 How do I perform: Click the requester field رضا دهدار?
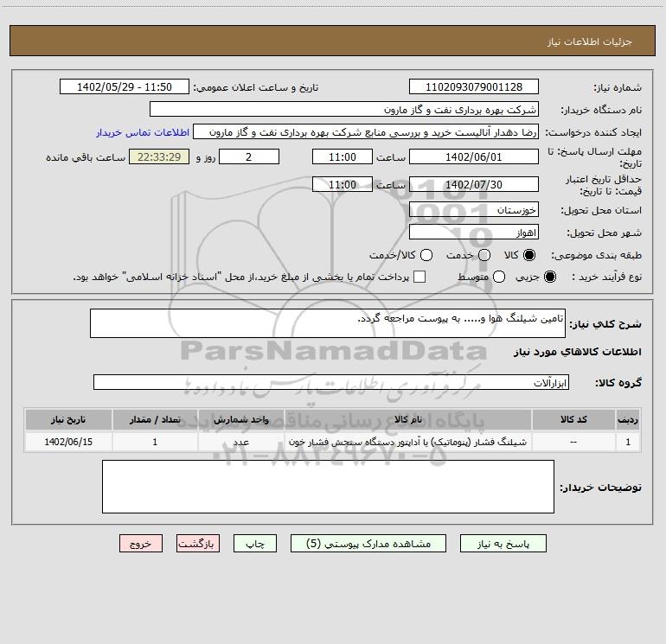366,132
